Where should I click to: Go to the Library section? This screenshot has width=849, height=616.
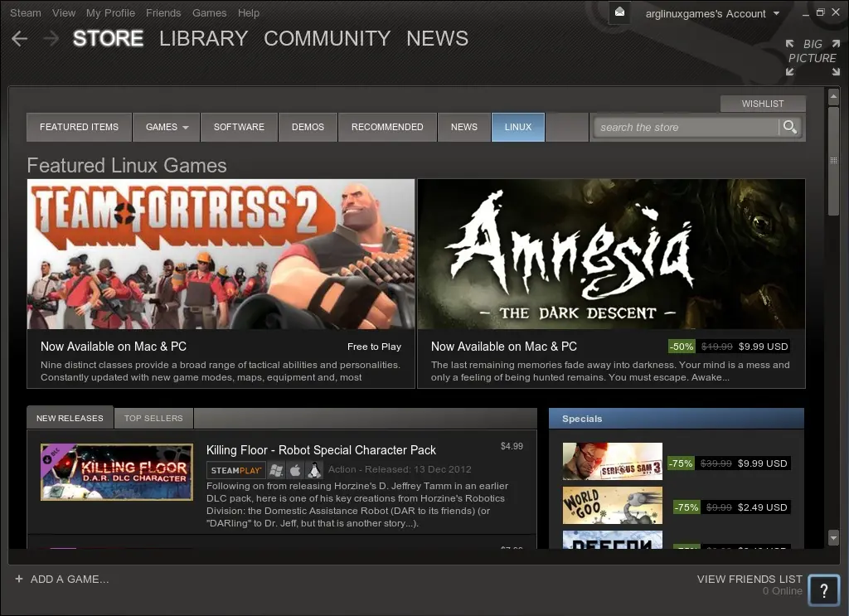point(204,38)
